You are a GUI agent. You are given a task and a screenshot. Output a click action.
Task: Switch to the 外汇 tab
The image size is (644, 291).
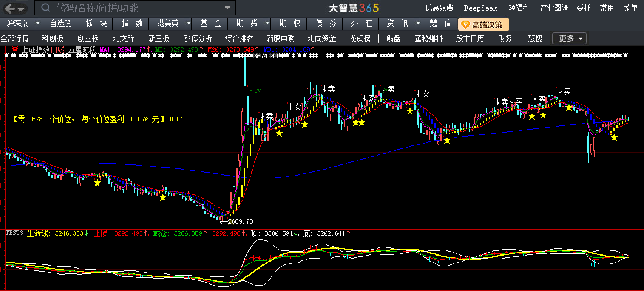(361, 24)
